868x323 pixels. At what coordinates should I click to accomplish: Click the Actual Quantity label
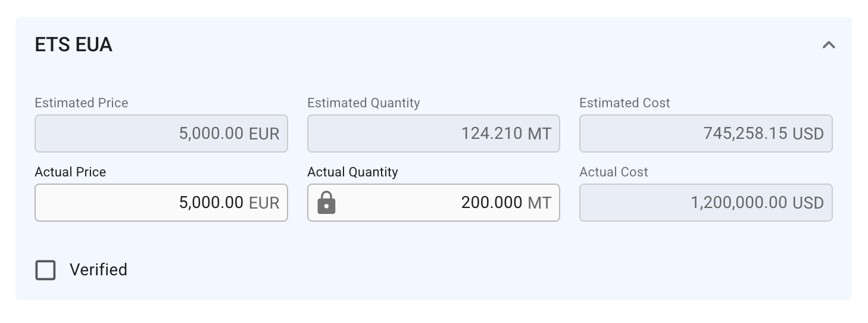point(352,172)
